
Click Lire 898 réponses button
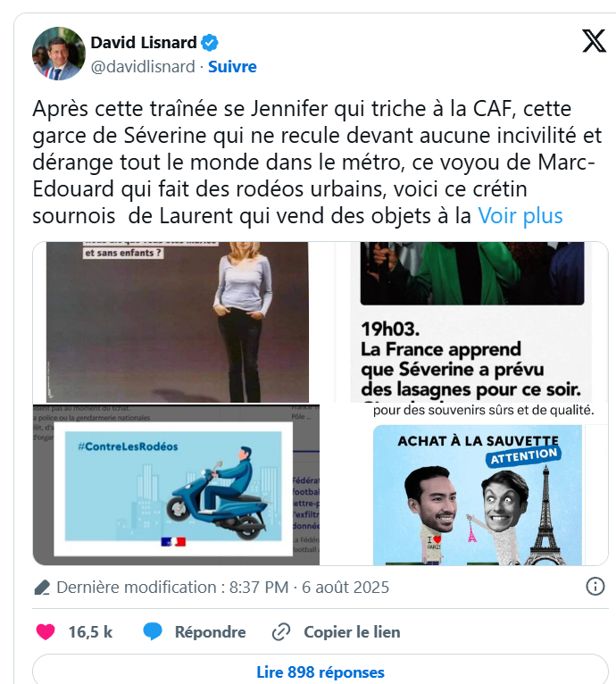(320, 671)
